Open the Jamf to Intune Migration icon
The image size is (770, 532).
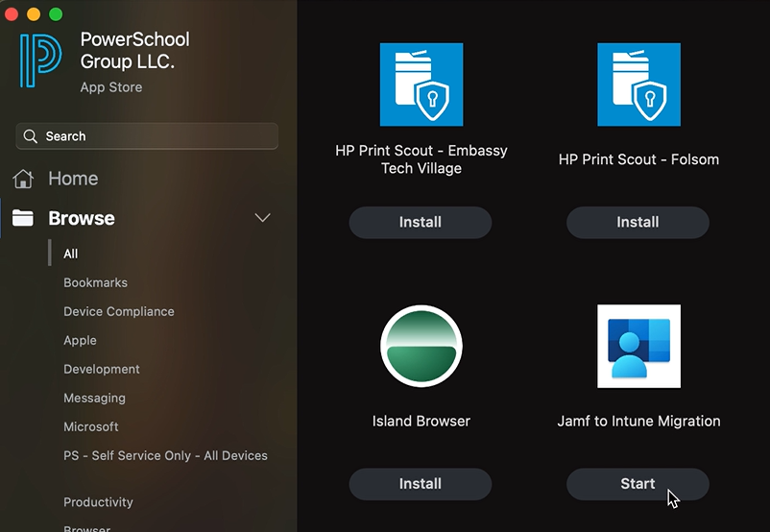coord(638,346)
